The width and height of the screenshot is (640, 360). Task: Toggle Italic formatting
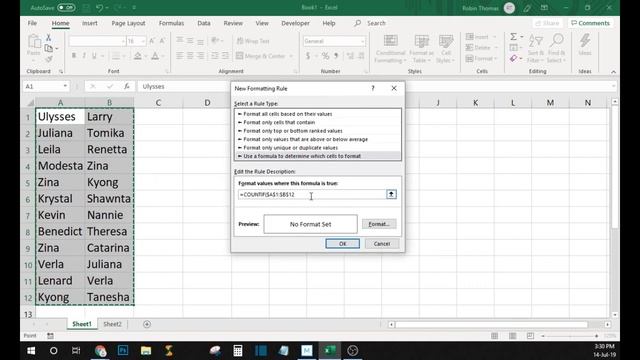point(84,56)
